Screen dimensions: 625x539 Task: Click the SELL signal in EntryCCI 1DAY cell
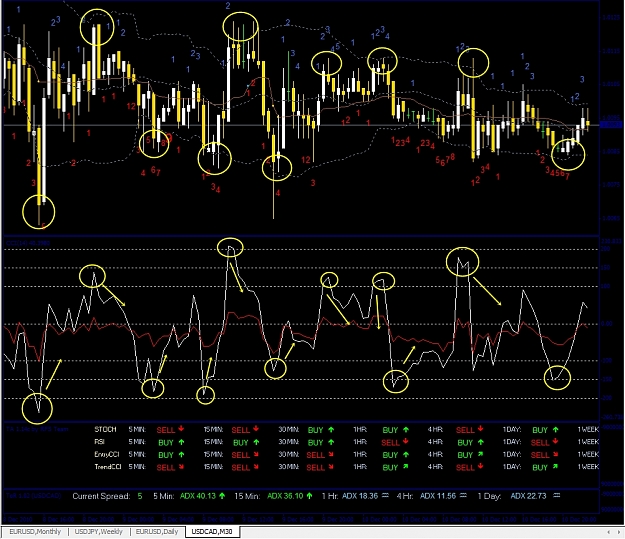click(x=540, y=455)
